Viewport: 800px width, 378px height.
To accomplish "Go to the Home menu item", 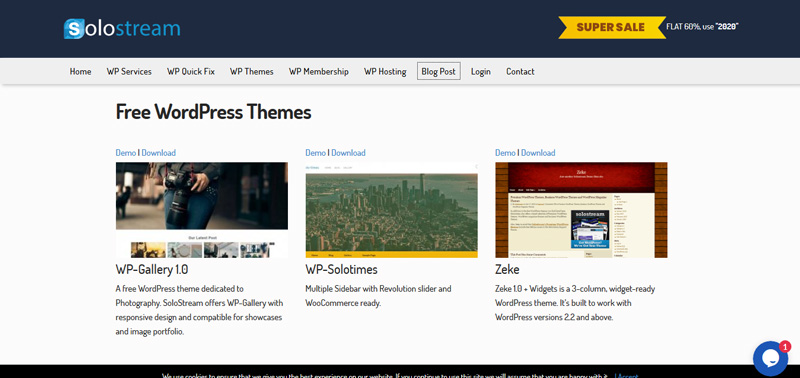I will coord(81,71).
